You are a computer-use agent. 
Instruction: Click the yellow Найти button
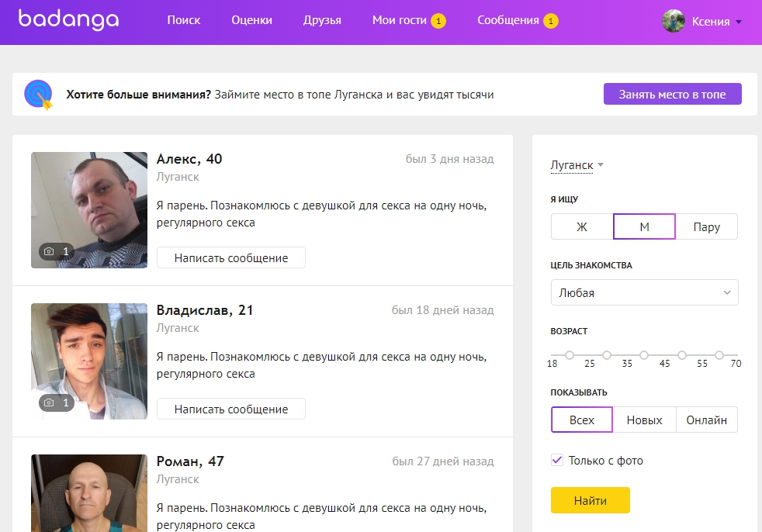pyautogui.click(x=590, y=500)
